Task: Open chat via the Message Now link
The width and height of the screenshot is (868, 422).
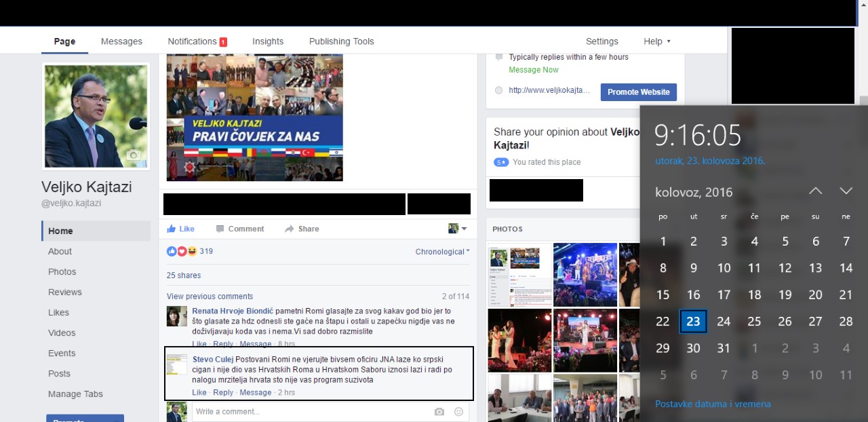Action: click(x=534, y=69)
